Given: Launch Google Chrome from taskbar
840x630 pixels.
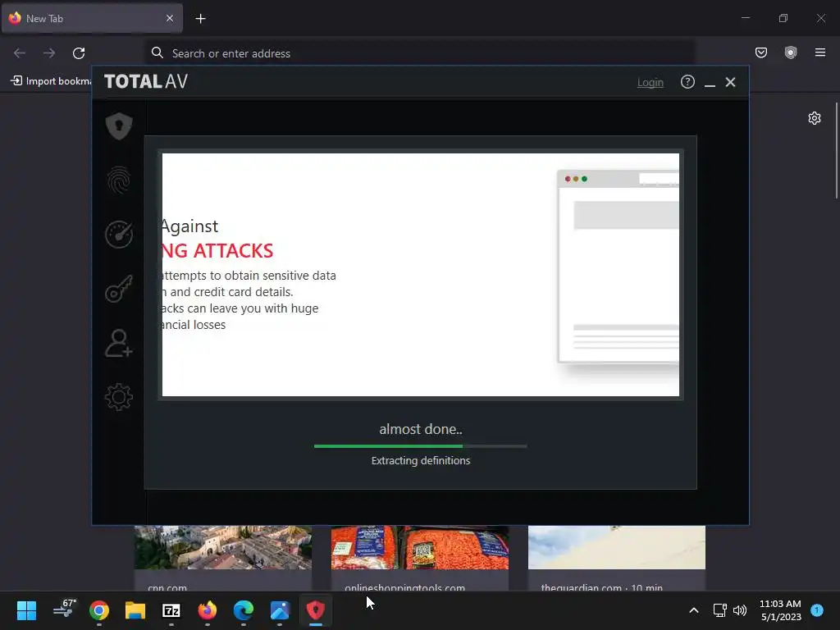Looking at the screenshot, I should (99, 610).
